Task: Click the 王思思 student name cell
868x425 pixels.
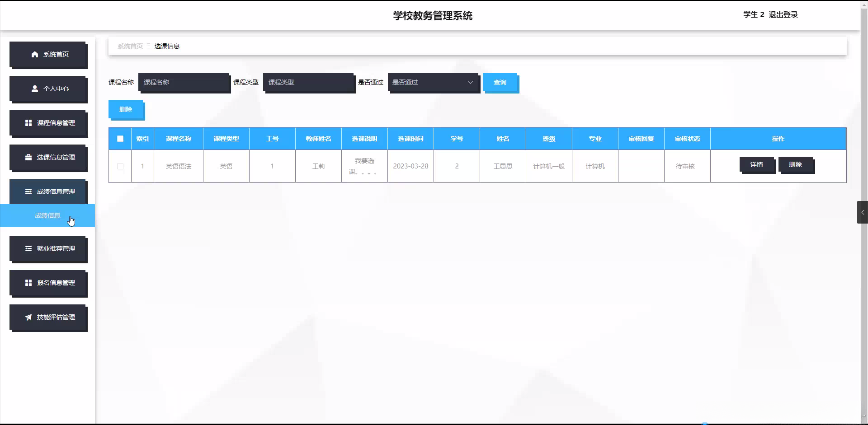Action: (x=503, y=166)
